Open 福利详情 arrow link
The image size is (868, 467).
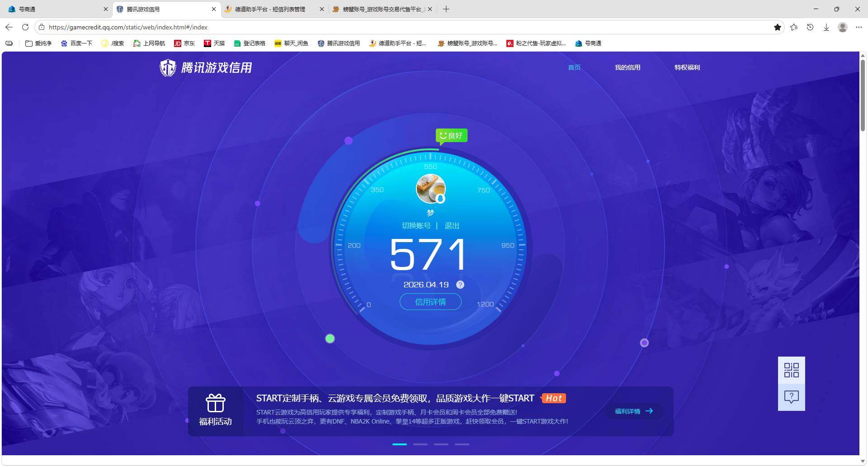(634, 411)
